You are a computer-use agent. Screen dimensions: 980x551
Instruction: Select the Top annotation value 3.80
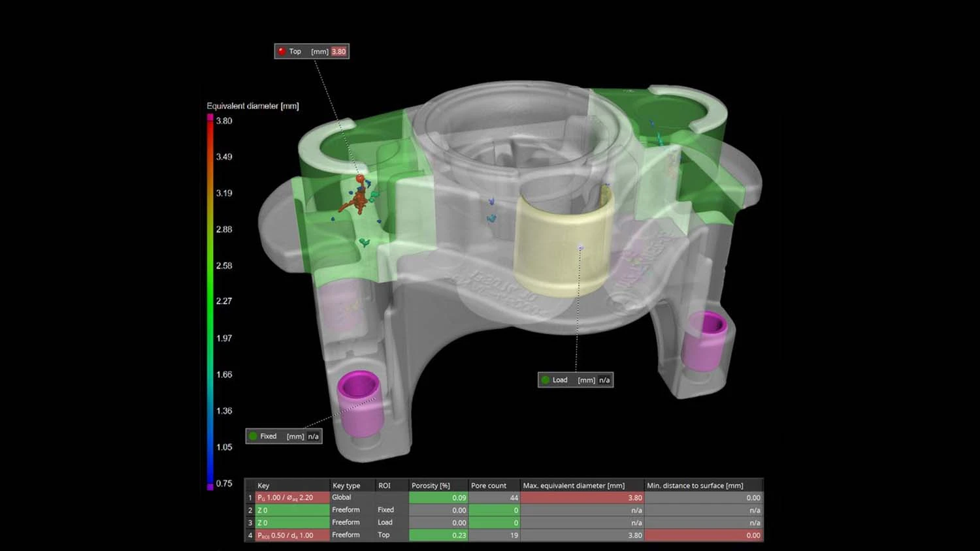click(x=339, y=52)
